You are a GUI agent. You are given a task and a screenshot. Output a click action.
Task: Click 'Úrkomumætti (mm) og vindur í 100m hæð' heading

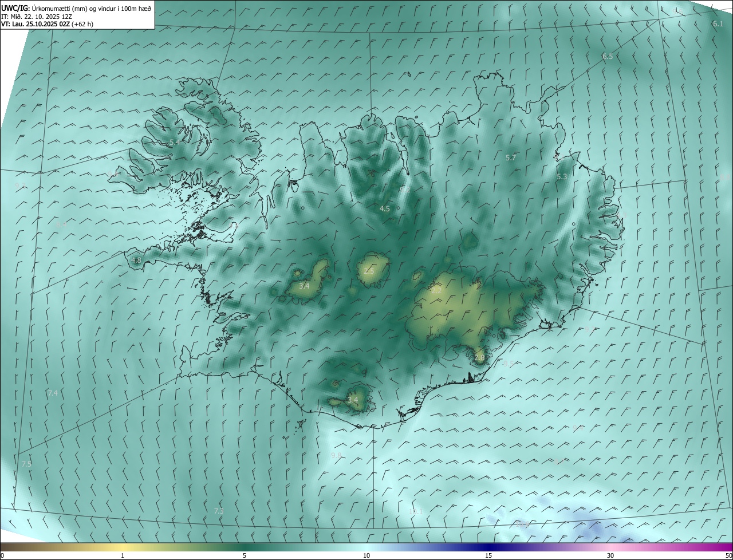pos(92,8)
